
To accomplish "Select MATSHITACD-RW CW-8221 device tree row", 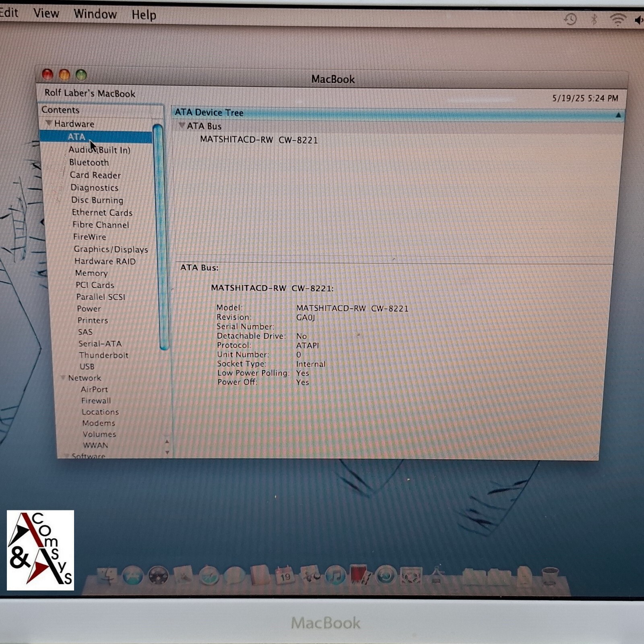I will 259,140.
